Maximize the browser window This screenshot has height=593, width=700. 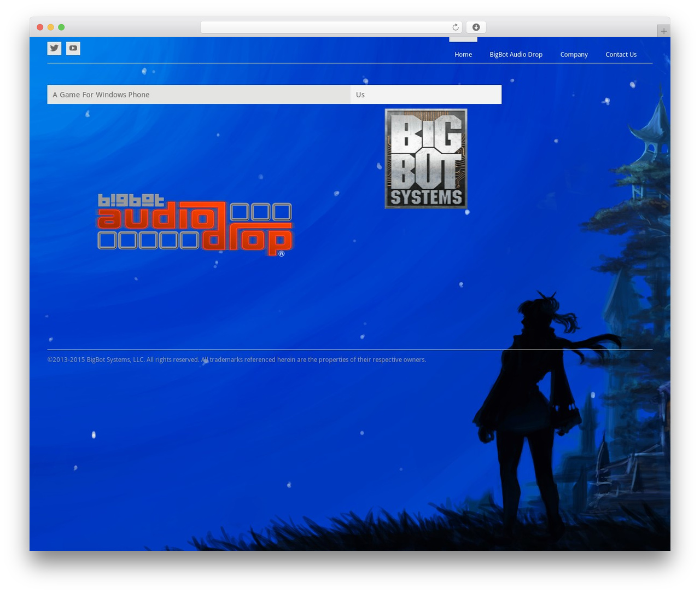click(x=61, y=27)
